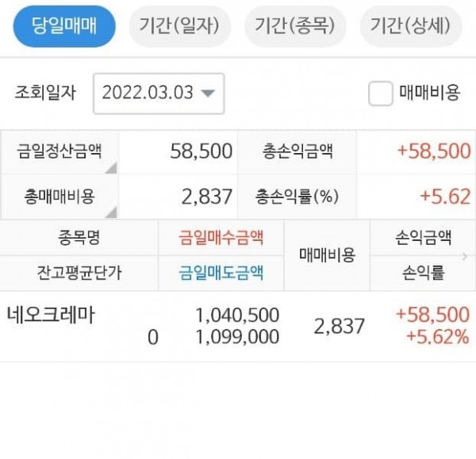Click the 총손익률(%) label cell

(297, 197)
